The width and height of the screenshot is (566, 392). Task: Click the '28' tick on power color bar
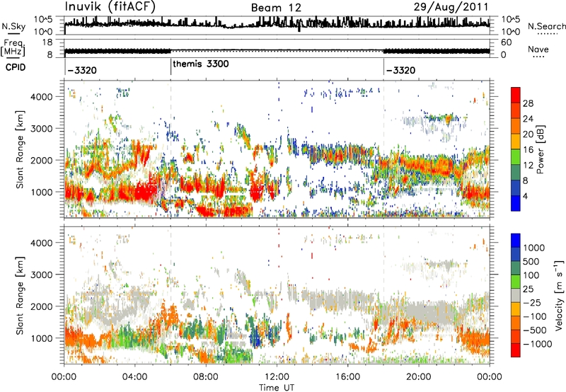tap(528, 103)
